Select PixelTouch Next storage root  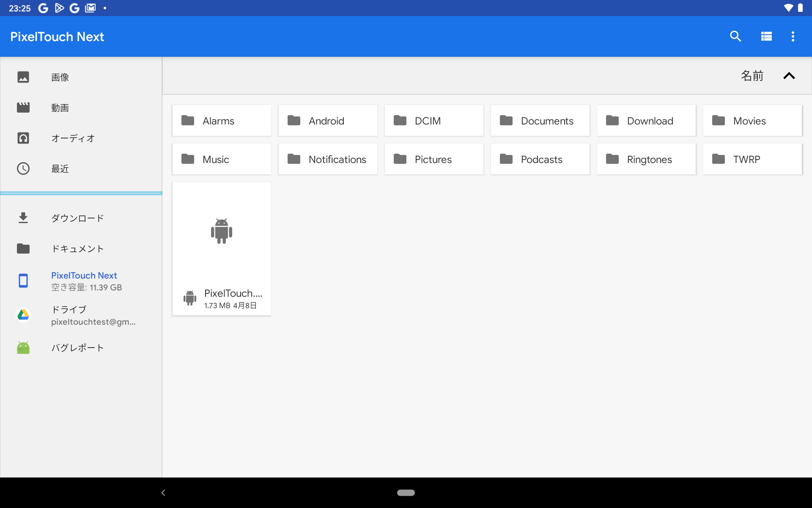coord(84,281)
